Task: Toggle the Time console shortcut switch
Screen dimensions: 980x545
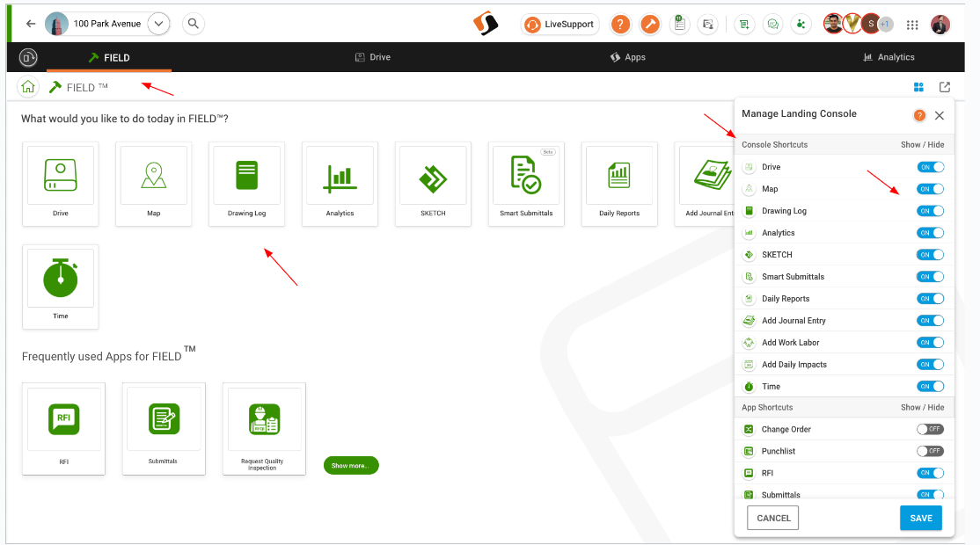Action: [930, 387]
